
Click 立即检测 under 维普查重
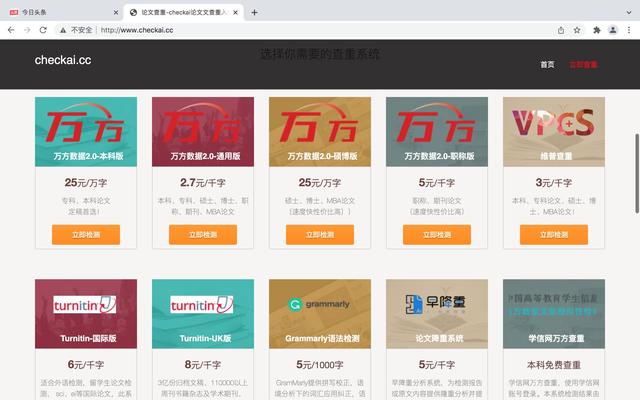click(554, 235)
